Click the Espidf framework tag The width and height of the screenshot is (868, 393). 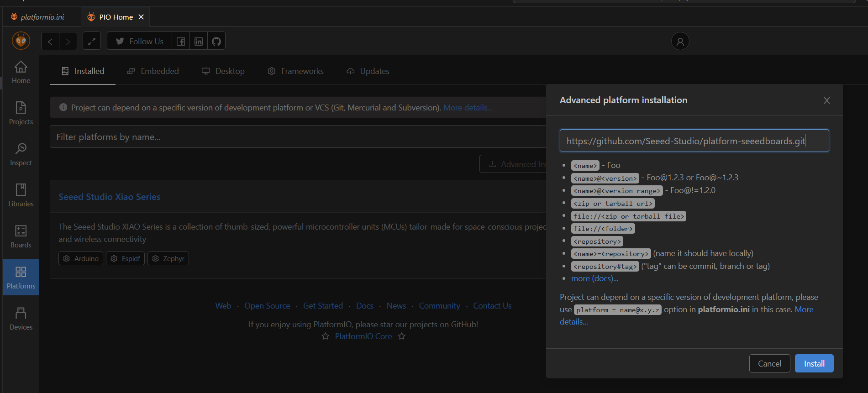coord(126,258)
